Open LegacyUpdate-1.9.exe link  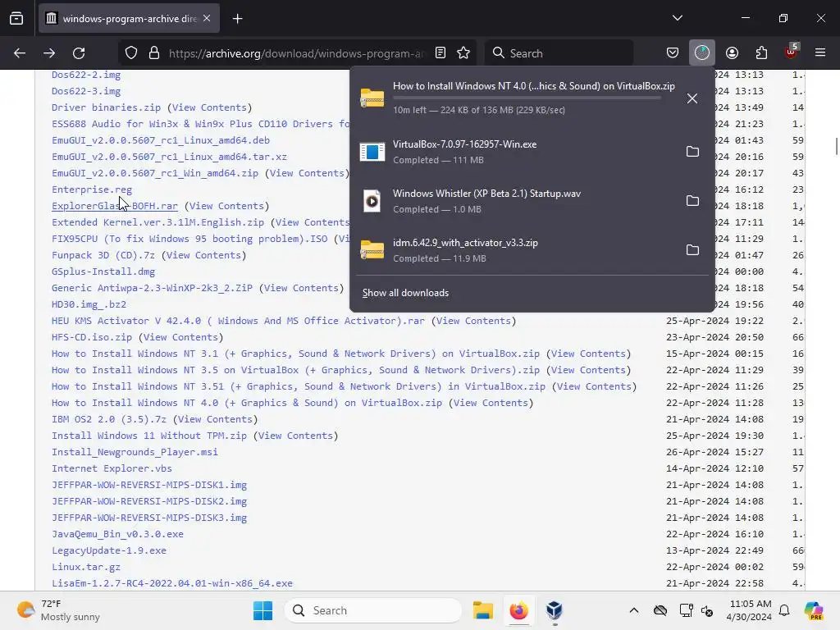coord(109,550)
